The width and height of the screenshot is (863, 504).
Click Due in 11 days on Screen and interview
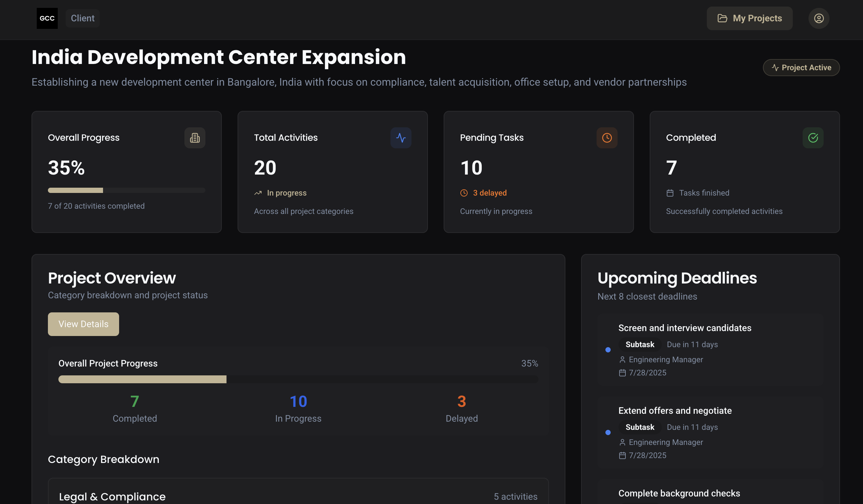(692, 345)
